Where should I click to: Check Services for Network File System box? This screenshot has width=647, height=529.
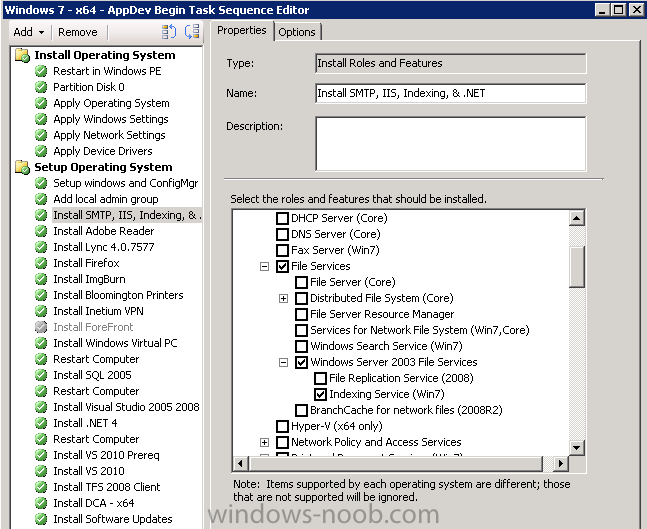tap(301, 331)
